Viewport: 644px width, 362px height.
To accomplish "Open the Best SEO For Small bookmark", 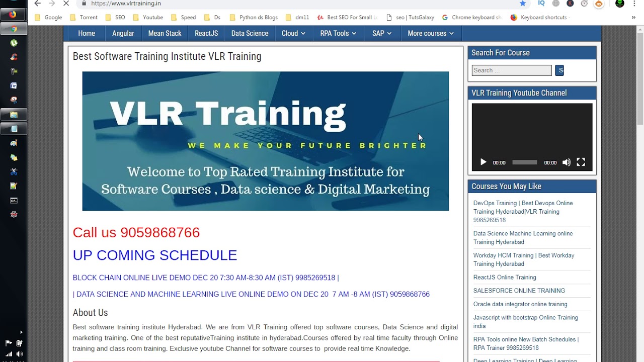I will (x=347, y=17).
